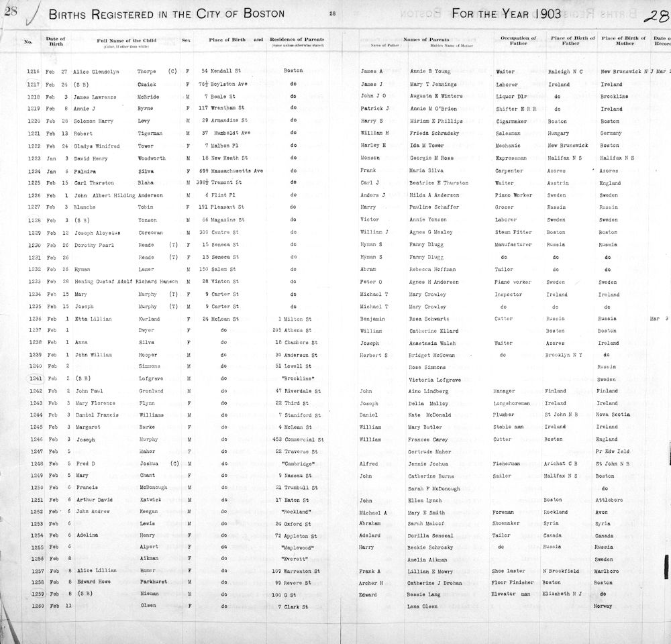The image size is (671, 644).
Task: Select record number 1216
Action: [x=33, y=72]
